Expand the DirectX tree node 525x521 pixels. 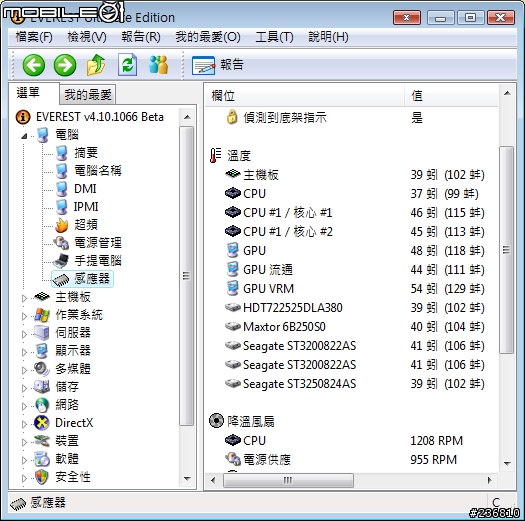24,424
